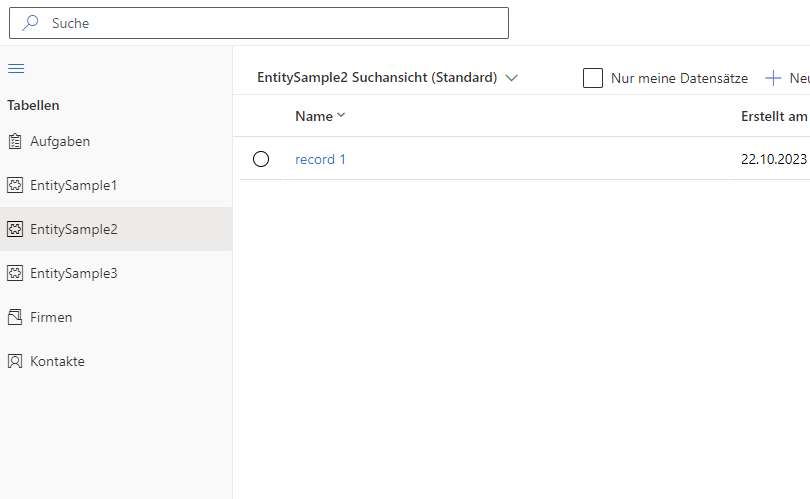Click the EntitySample1 puzzle icon

pos(15,185)
